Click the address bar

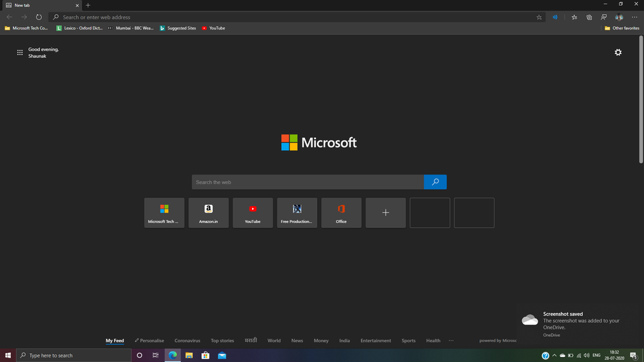pos(297,17)
